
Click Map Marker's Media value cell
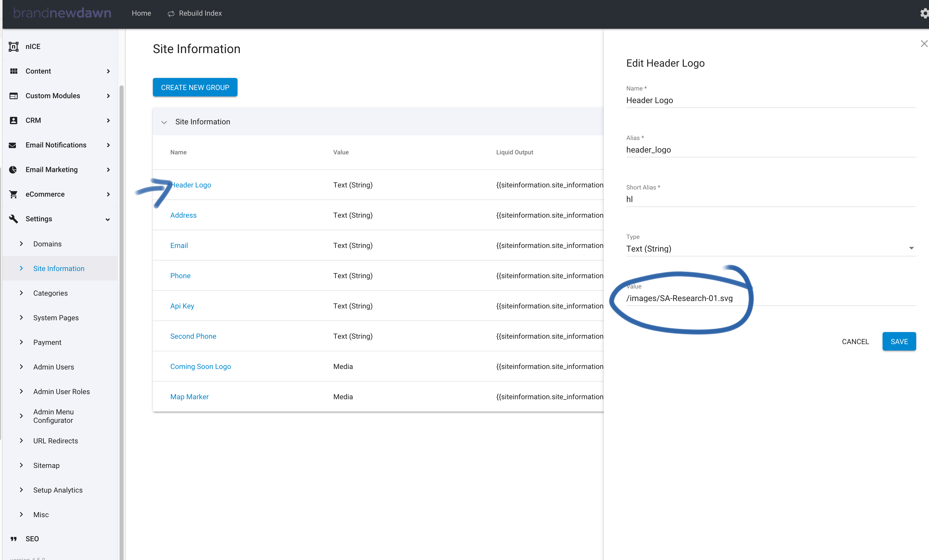point(343,396)
